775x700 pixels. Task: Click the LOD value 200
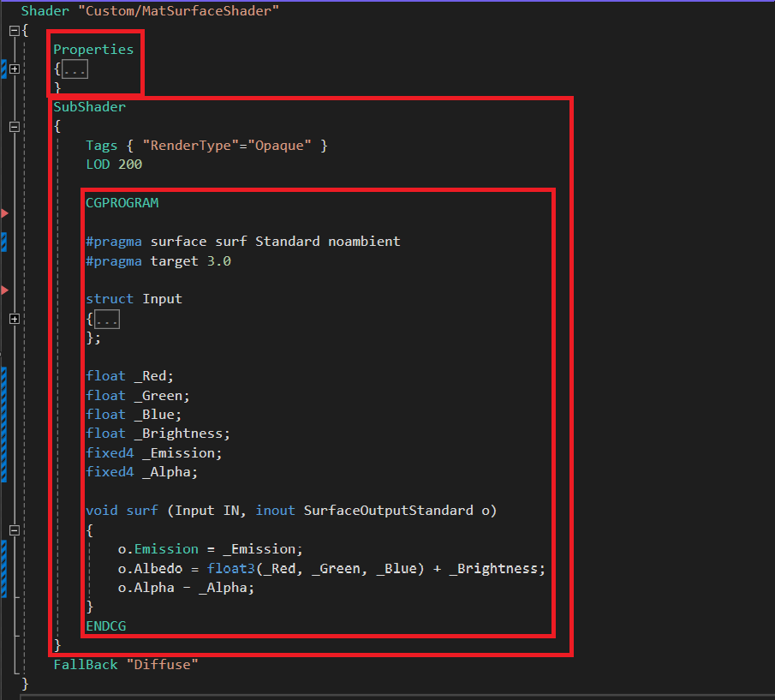[130, 165]
